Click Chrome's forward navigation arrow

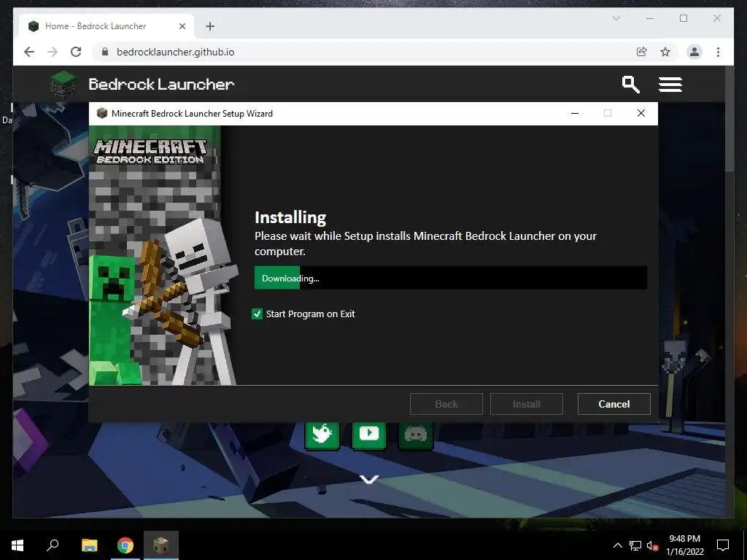click(x=53, y=52)
